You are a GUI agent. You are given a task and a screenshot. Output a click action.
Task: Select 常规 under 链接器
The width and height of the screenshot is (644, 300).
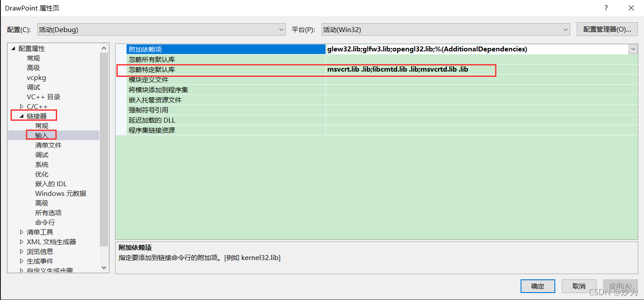(x=42, y=126)
